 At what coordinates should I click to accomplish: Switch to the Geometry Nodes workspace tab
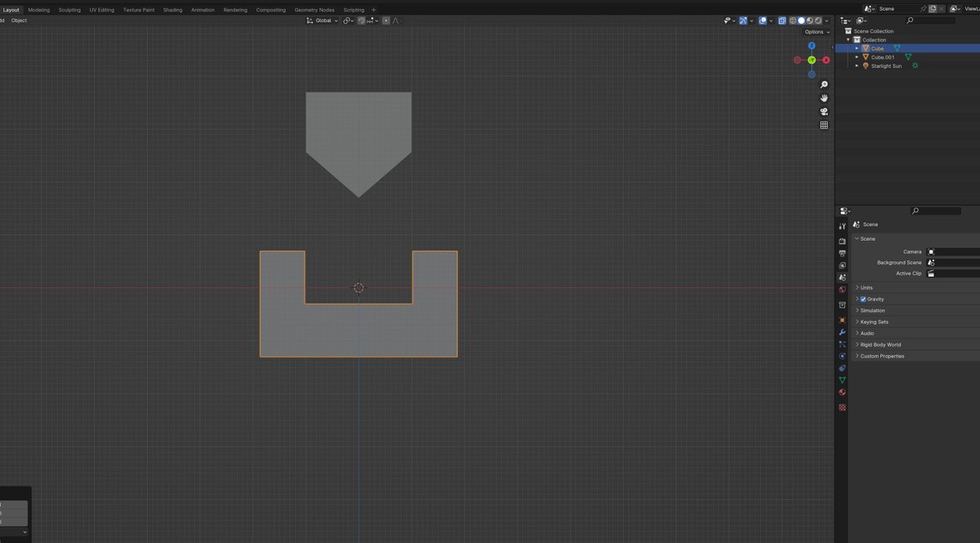(x=314, y=10)
